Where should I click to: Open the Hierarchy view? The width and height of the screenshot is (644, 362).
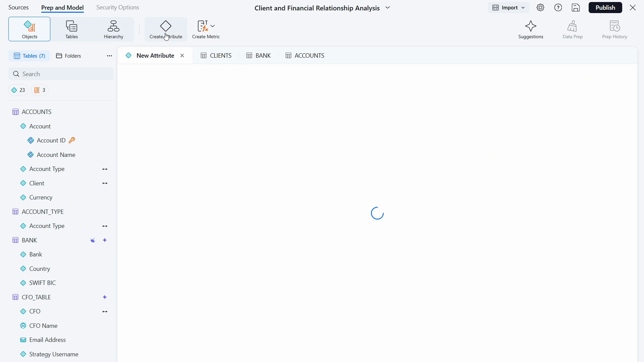point(113,29)
